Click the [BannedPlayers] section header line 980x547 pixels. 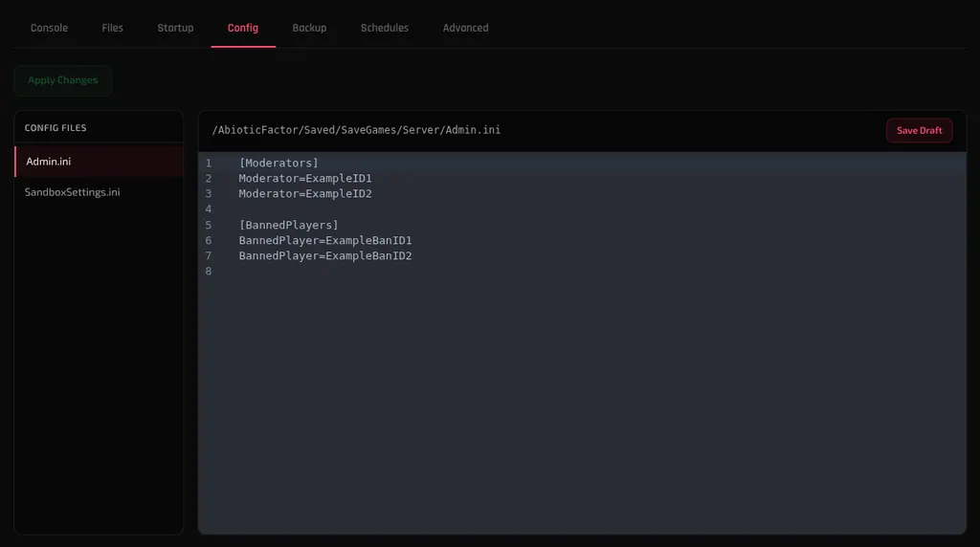(289, 225)
